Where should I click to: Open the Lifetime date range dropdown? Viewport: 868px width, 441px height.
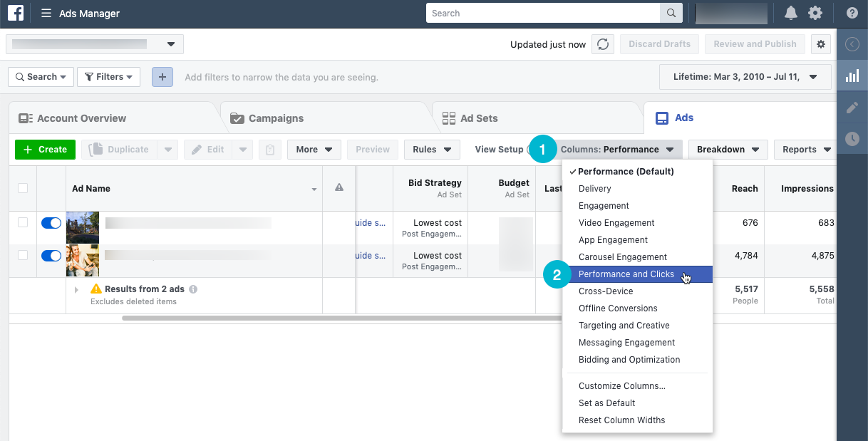(x=745, y=76)
